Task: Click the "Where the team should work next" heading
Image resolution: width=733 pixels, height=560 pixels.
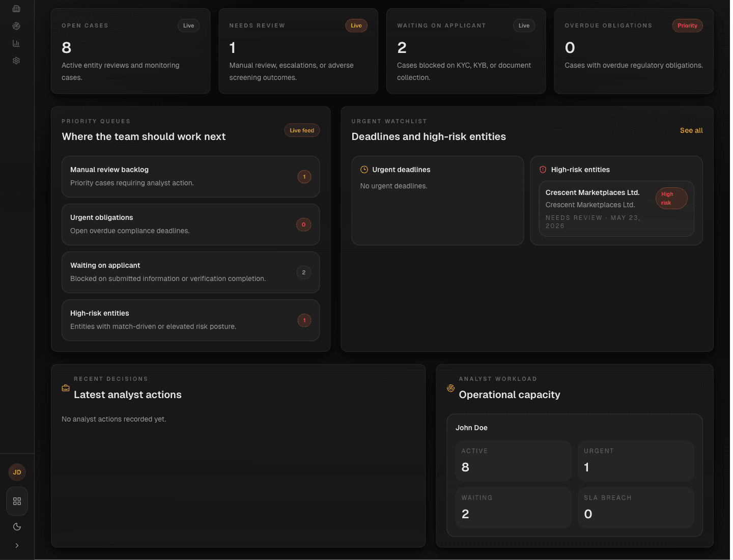Action: (x=144, y=136)
